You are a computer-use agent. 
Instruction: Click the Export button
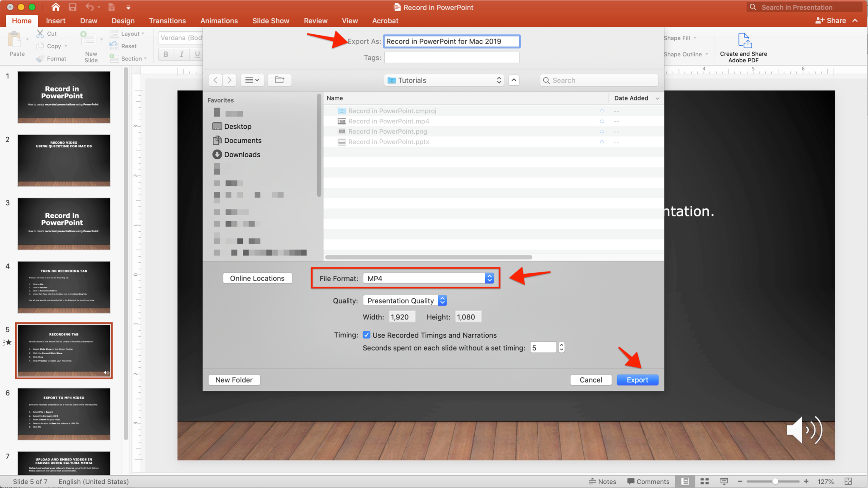coord(637,380)
